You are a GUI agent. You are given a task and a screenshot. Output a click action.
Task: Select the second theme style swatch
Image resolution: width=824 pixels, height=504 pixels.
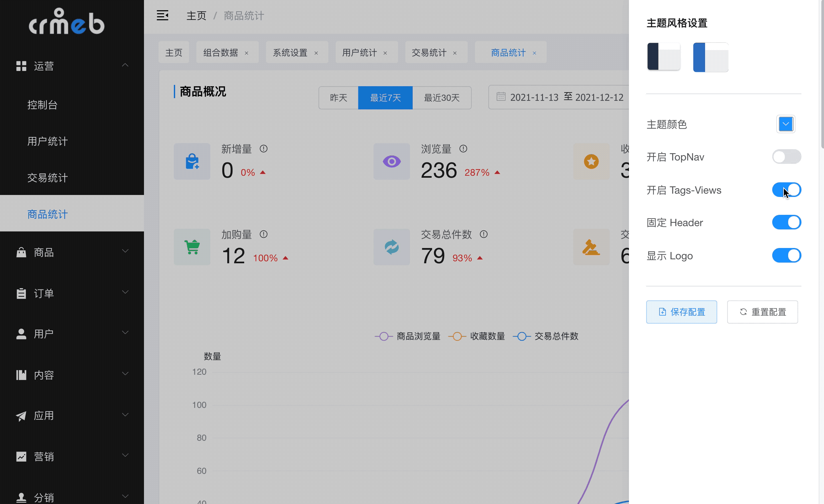point(711,57)
